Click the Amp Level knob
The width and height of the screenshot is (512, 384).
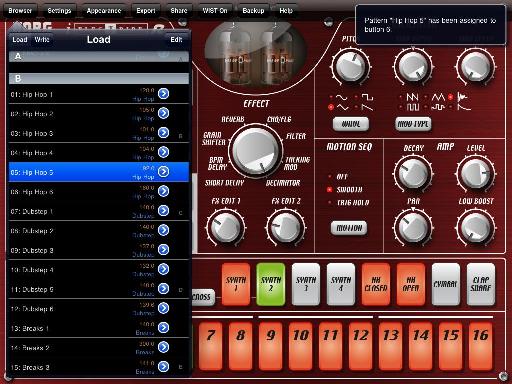(476, 174)
